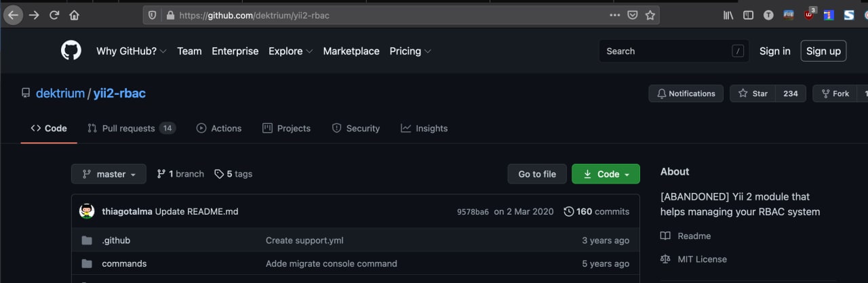Image resolution: width=868 pixels, height=283 pixels.
Task: Open the dektrium owner link
Action: [60, 93]
